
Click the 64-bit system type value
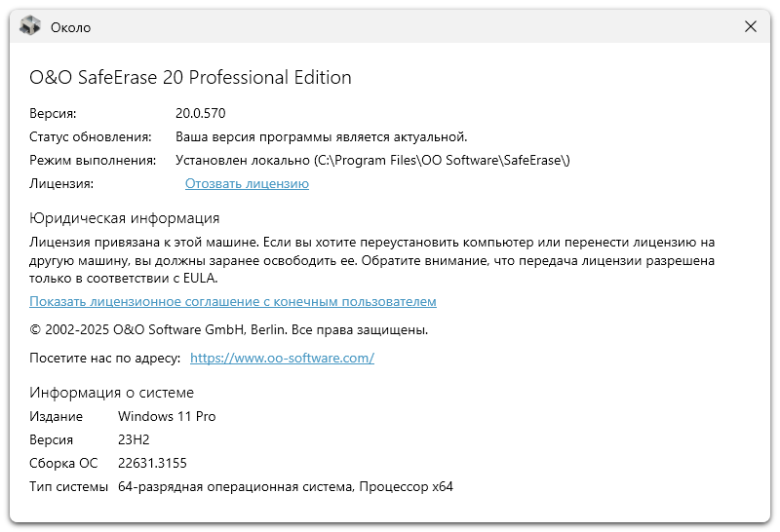(x=286, y=486)
